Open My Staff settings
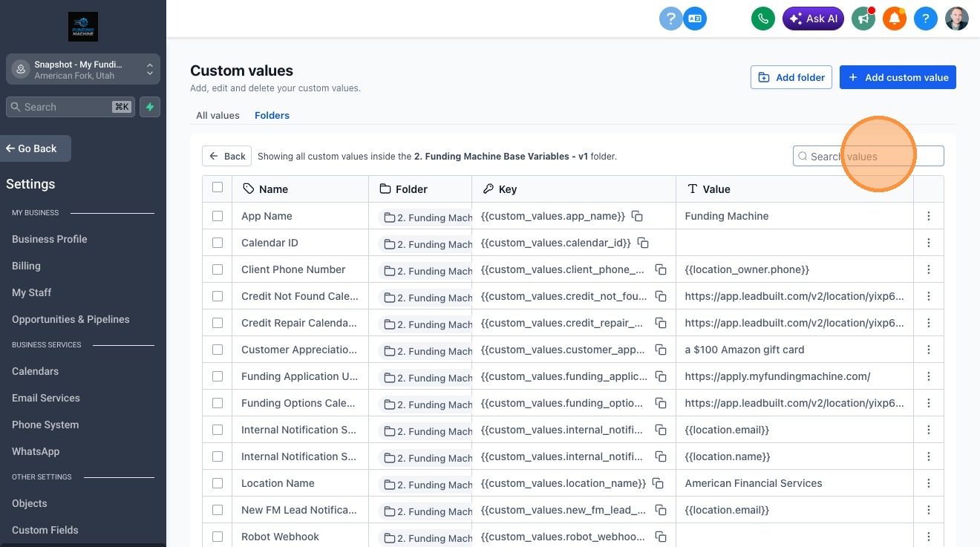This screenshot has height=547, width=980. pos(31,292)
